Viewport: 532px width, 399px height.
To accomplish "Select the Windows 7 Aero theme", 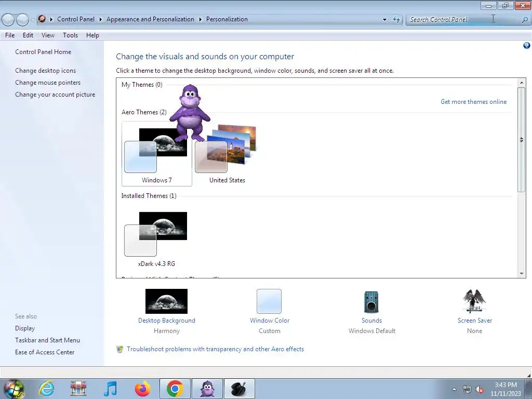I will 157,154.
